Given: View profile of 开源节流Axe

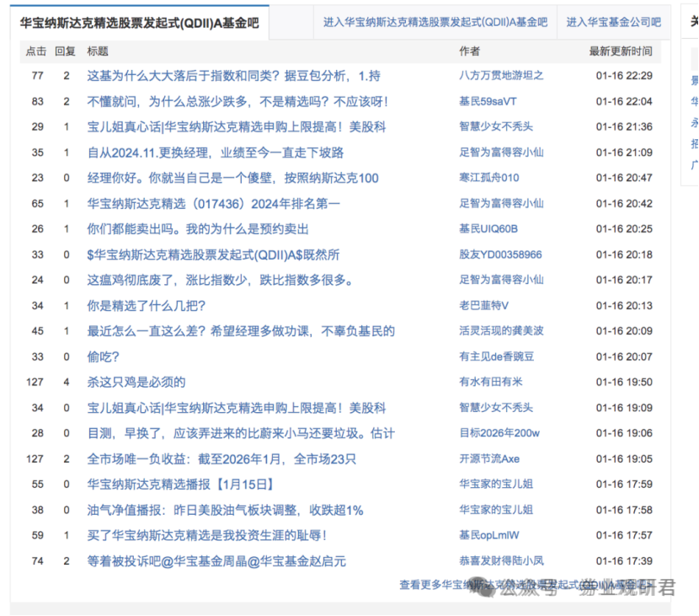Looking at the screenshot, I should (488, 459).
